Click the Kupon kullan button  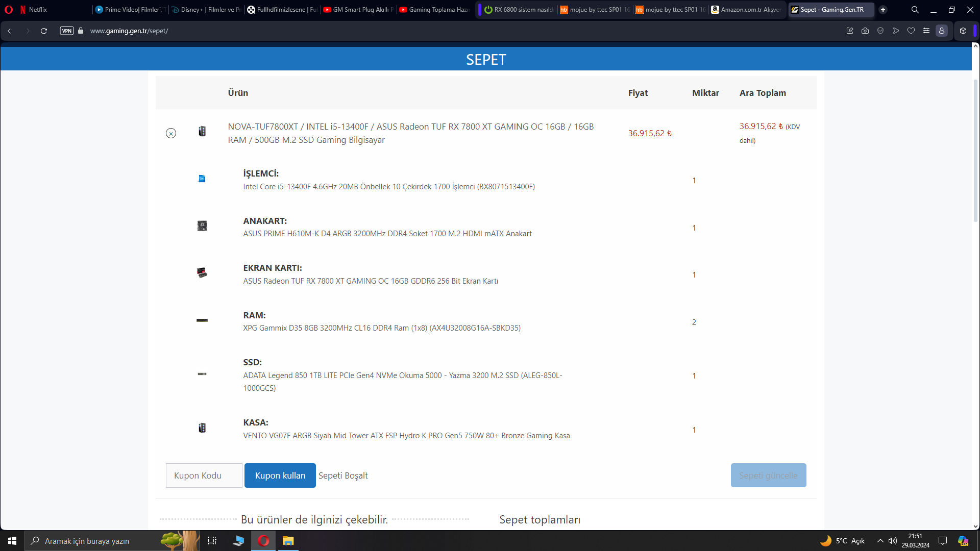click(280, 475)
